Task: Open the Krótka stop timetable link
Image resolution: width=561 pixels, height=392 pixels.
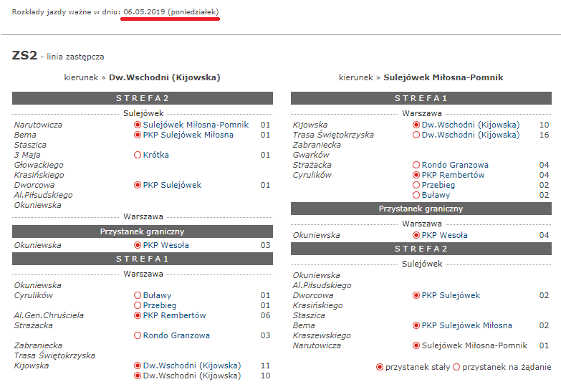Action: click(x=156, y=155)
